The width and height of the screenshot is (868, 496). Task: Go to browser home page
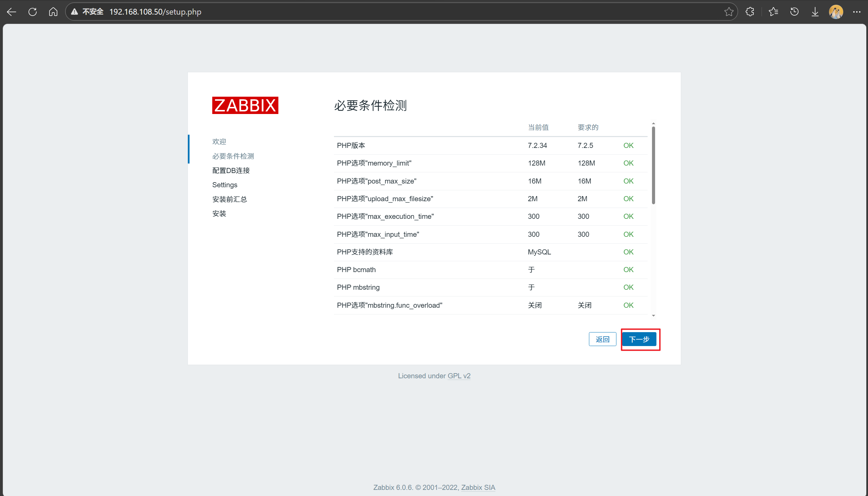click(53, 12)
